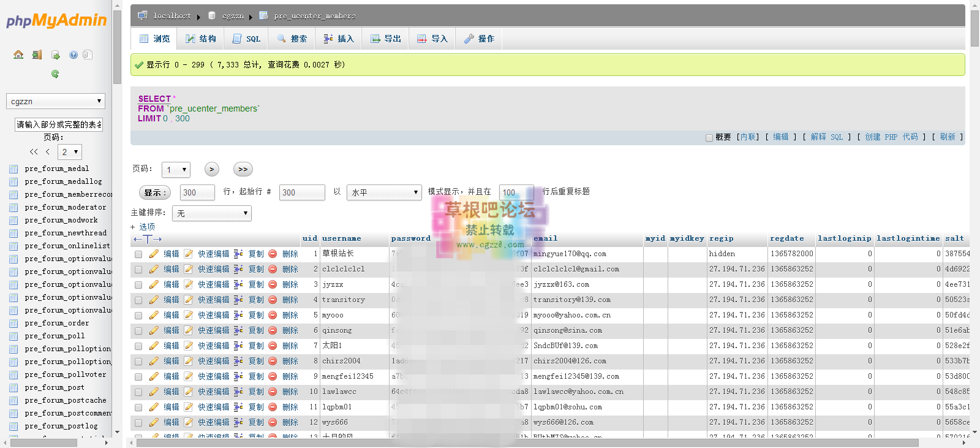Click the phpMyAdmin home icon

tap(18, 55)
